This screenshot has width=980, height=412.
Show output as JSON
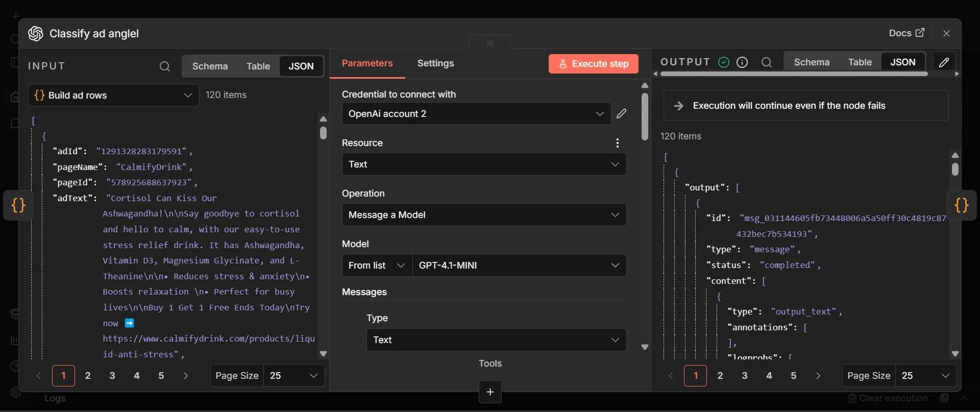903,62
